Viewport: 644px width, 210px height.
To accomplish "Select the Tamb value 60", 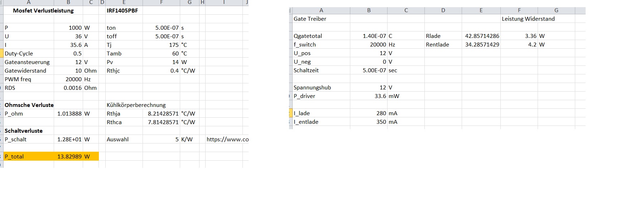I will pos(161,53).
